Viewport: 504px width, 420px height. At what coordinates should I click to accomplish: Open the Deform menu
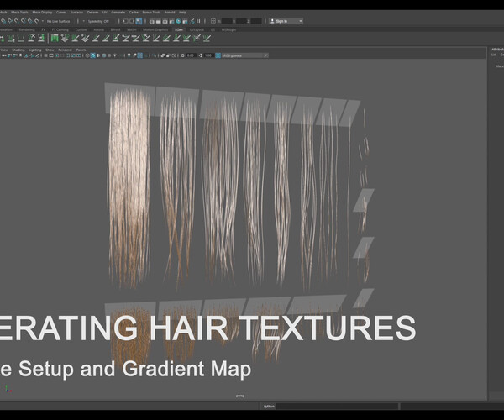click(93, 13)
